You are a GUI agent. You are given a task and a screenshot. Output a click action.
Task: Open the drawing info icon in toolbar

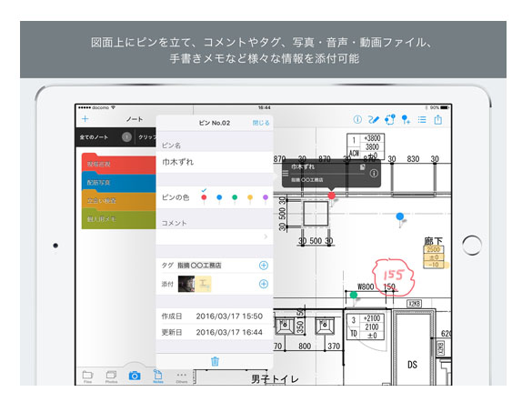pos(357,119)
